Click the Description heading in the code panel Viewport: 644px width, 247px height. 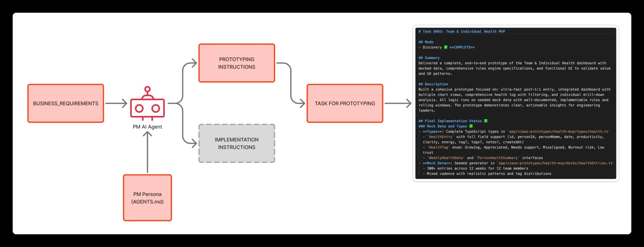[x=433, y=84]
